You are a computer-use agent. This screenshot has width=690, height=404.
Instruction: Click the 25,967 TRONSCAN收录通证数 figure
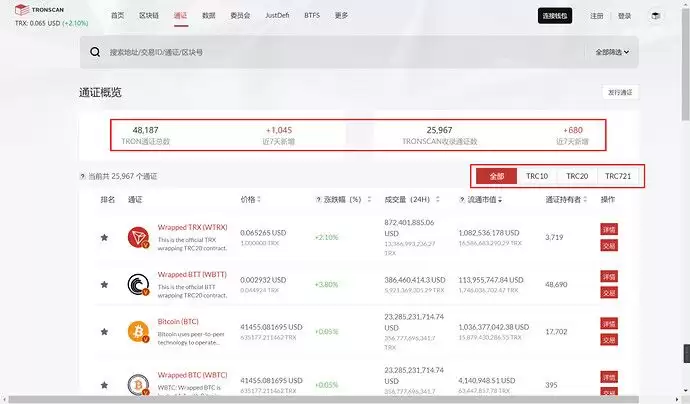tap(439, 130)
